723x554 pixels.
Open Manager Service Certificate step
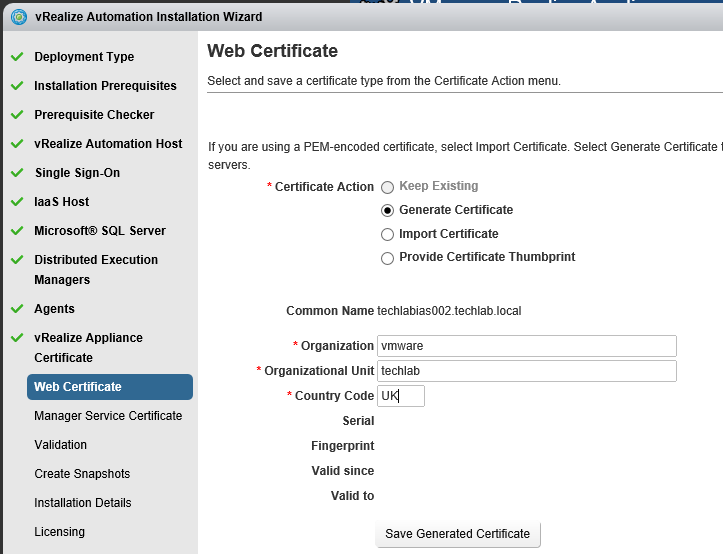pos(108,416)
